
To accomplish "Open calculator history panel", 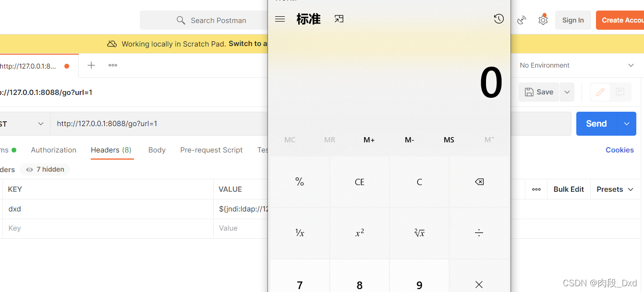I will (x=499, y=19).
